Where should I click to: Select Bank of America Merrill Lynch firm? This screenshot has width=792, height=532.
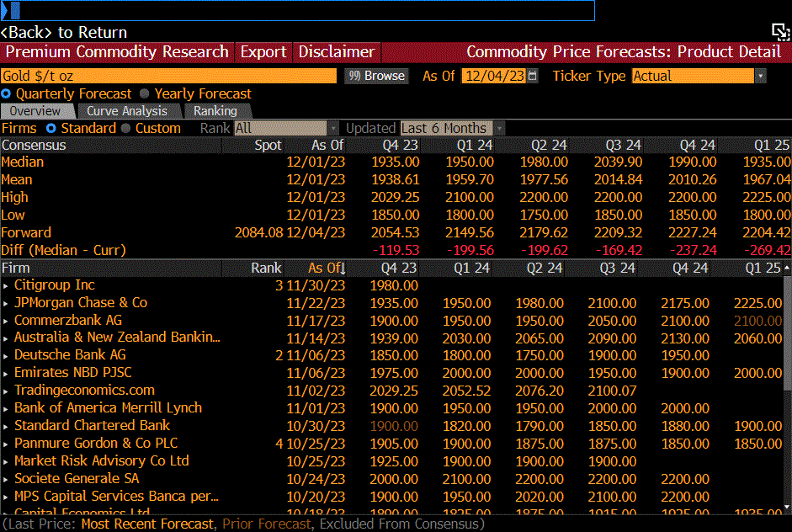click(x=108, y=407)
